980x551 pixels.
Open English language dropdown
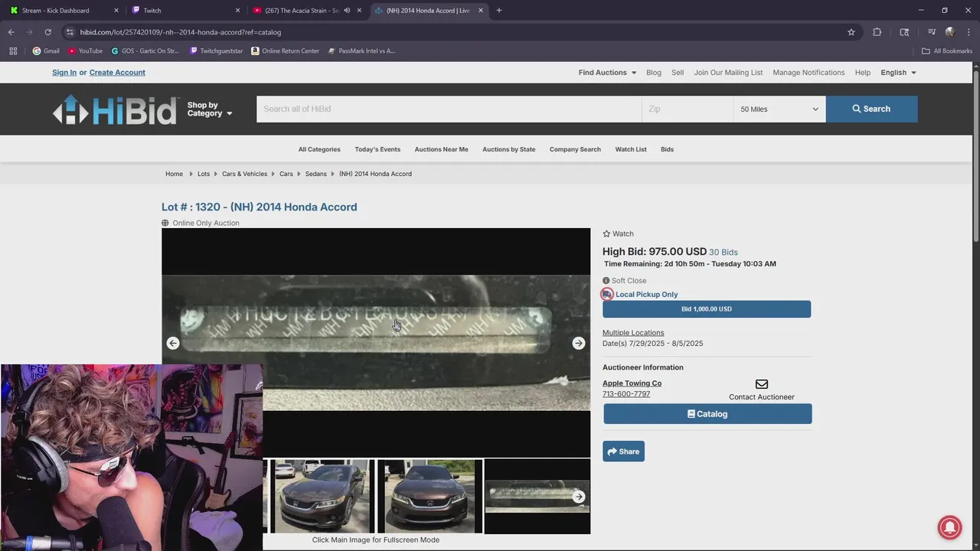[x=898, y=73]
